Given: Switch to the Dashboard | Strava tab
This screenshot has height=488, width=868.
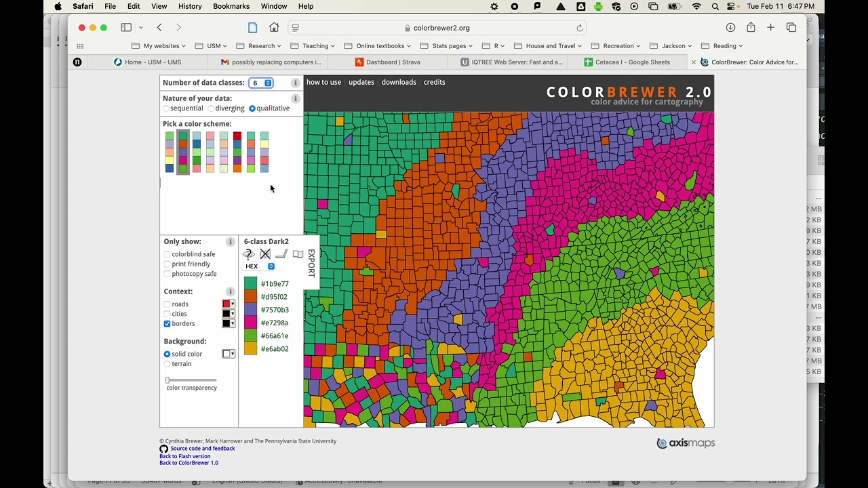Looking at the screenshot, I should tap(387, 62).
